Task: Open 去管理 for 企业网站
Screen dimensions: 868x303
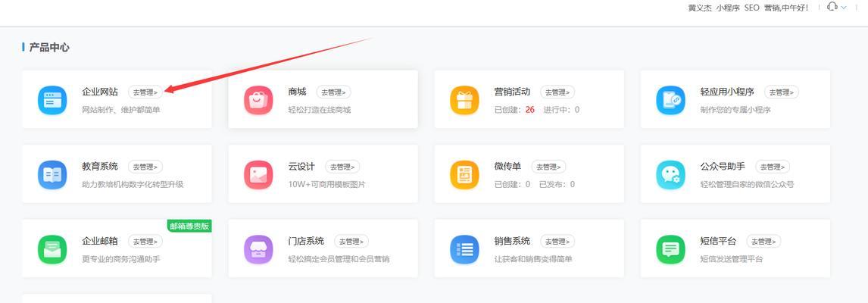Action: pos(145,92)
